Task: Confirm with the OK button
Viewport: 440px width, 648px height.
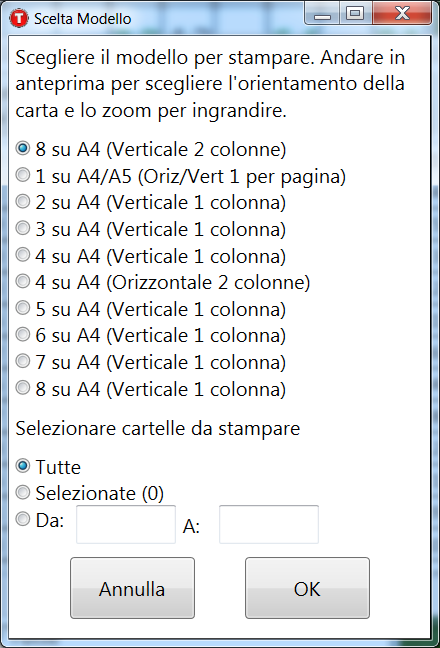Action: [307, 588]
